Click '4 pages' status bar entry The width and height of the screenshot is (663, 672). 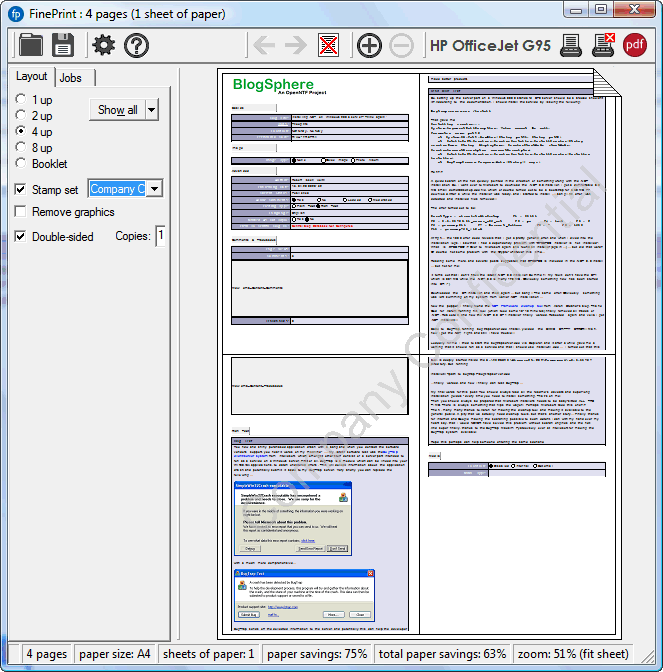click(47, 654)
